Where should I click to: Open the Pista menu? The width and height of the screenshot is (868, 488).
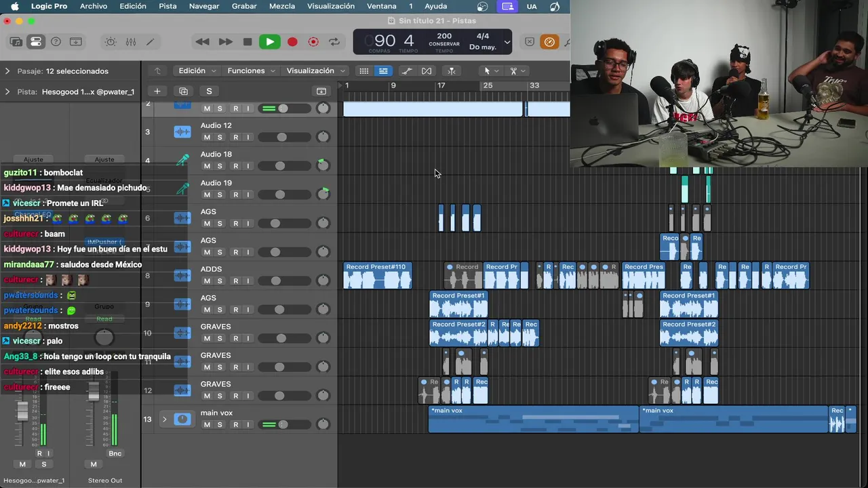pos(167,6)
